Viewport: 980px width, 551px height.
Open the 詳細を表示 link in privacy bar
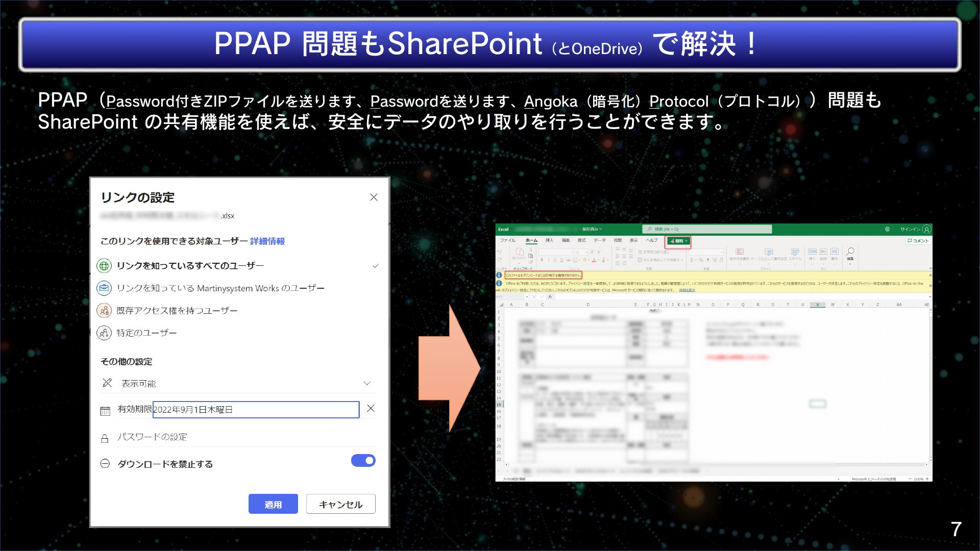687,290
